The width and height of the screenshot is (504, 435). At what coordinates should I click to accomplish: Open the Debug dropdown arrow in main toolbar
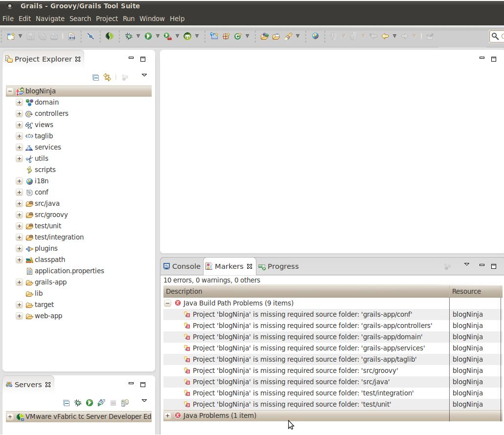(x=138, y=36)
